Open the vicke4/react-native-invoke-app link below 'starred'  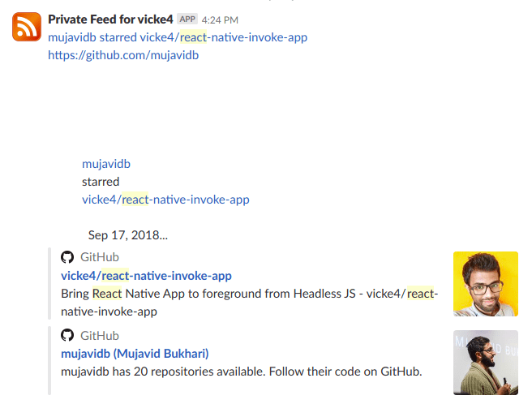tap(165, 200)
